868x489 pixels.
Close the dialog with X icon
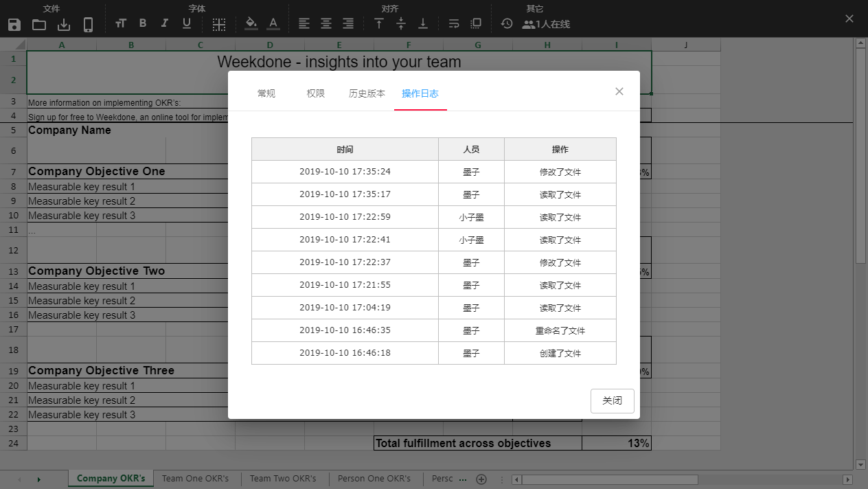pyautogui.click(x=619, y=91)
